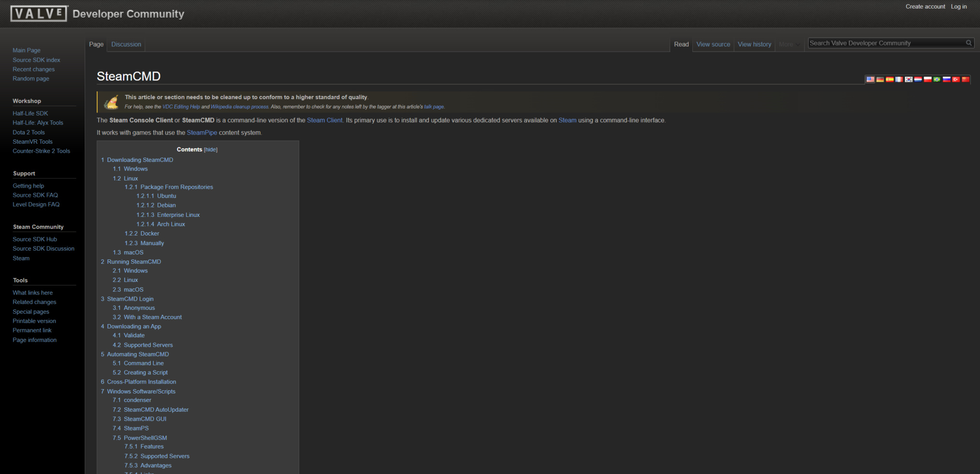Image resolution: width=980 pixels, height=474 pixels.
Task: Click the Log in link
Action: pyautogui.click(x=958, y=7)
